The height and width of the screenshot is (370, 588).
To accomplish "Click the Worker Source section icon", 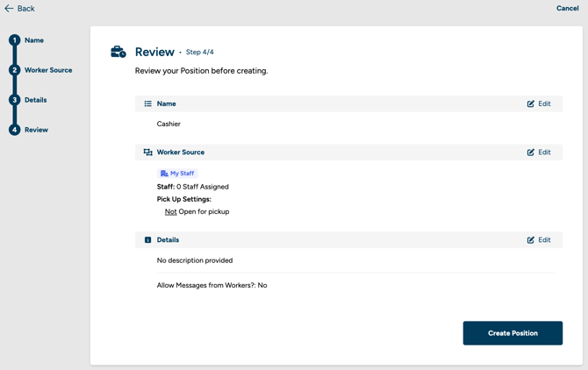I will pyautogui.click(x=147, y=153).
